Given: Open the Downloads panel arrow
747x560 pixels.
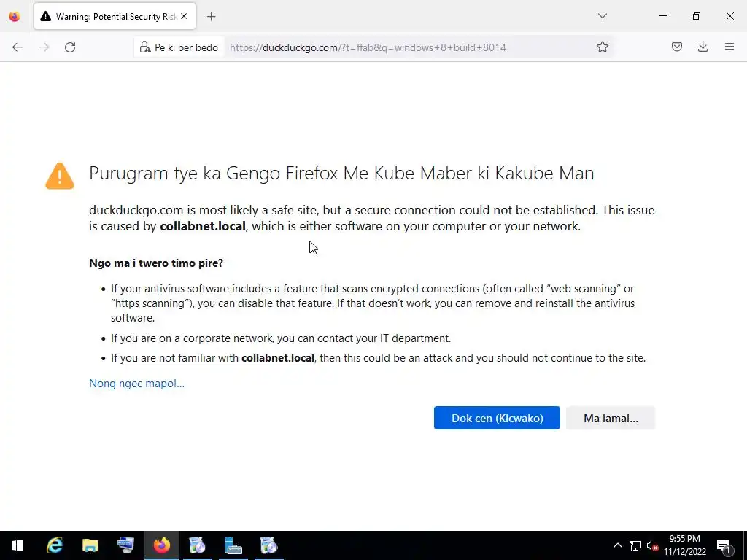Looking at the screenshot, I should point(703,47).
